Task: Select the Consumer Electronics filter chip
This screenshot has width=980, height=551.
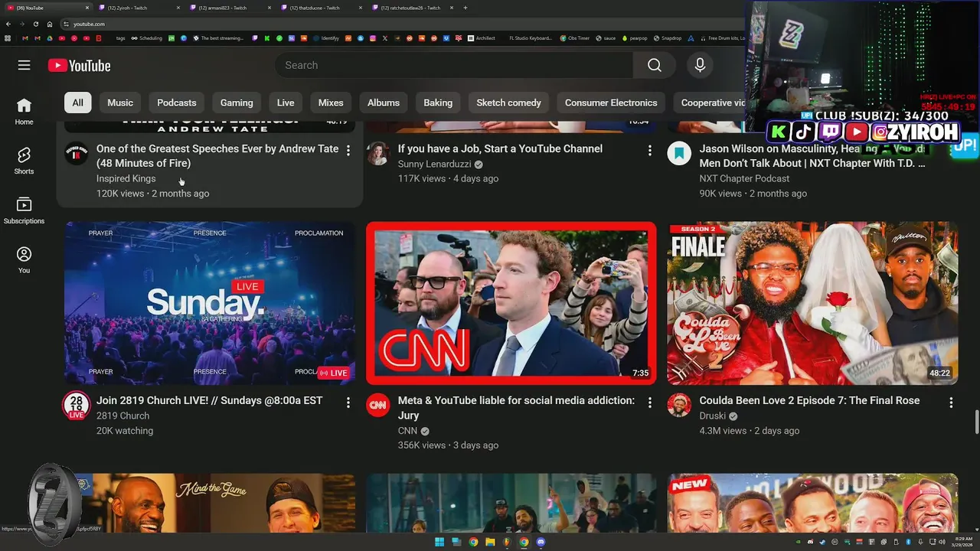Action: [x=611, y=103]
